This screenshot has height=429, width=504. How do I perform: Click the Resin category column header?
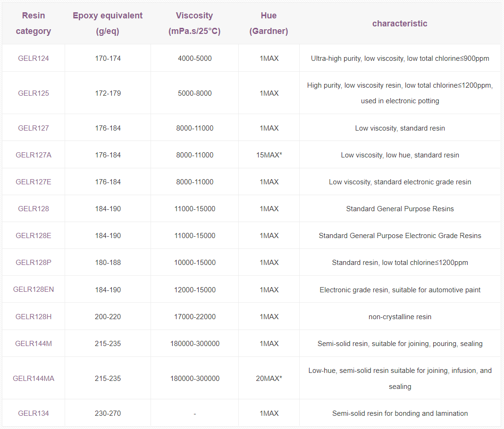click(x=34, y=24)
